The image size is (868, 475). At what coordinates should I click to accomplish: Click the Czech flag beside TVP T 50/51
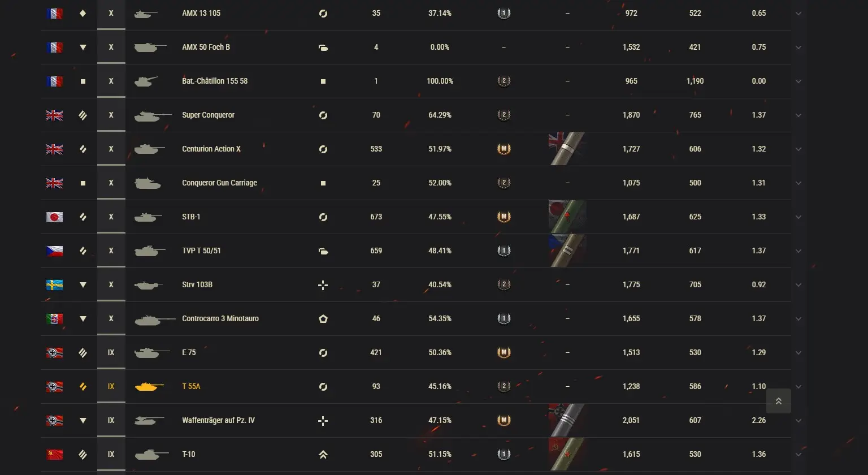click(x=54, y=251)
